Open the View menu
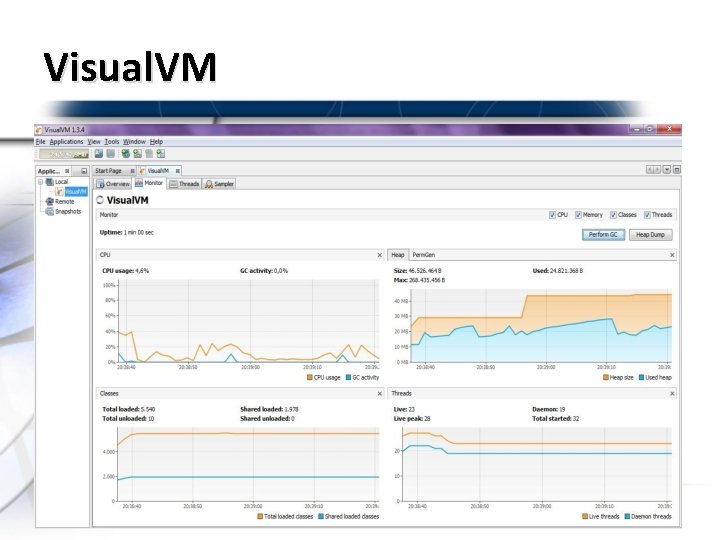This screenshot has height=540, width=720. tap(94, 141)
